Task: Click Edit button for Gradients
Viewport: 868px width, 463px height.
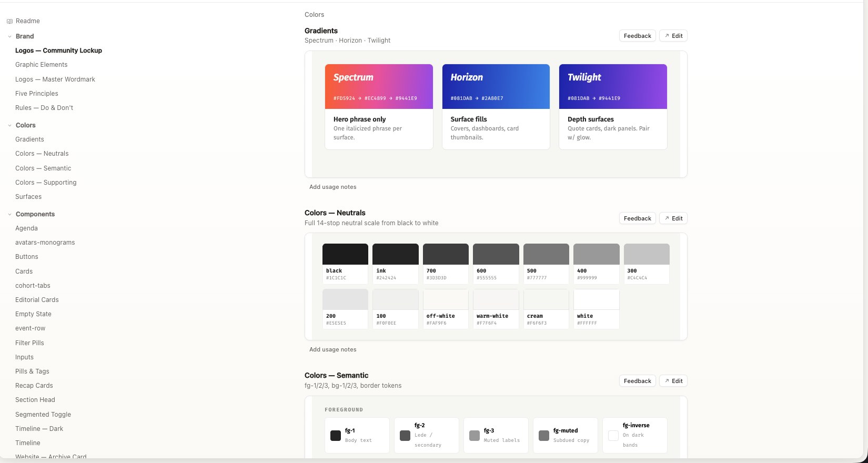Action: coord(673,36)
